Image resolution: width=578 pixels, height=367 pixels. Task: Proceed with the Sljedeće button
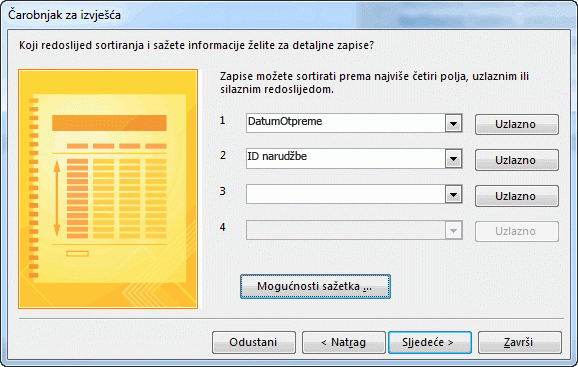430,342
